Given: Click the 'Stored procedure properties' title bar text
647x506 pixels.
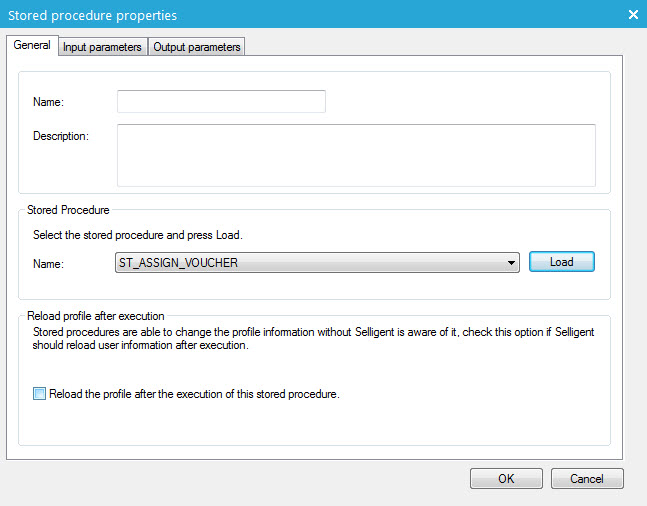Looking at the screenshot, I should tap(93, 15).
